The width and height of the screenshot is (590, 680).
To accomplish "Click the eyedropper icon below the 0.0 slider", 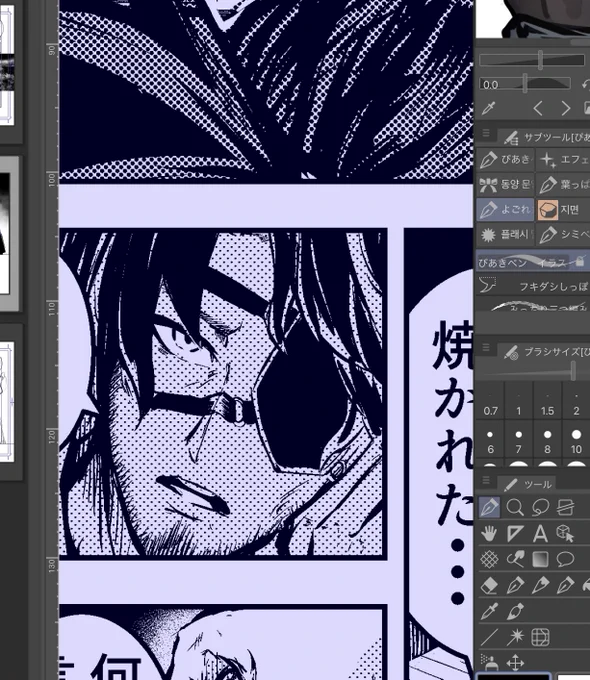I will [488, 108].
